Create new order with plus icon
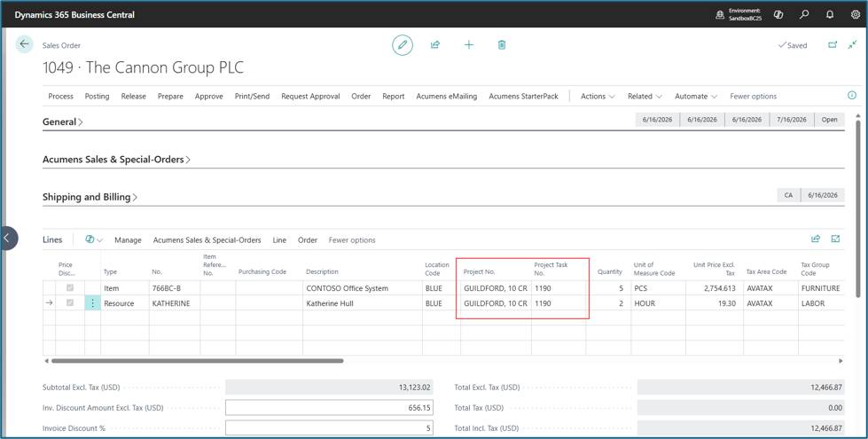 (469, 45)
